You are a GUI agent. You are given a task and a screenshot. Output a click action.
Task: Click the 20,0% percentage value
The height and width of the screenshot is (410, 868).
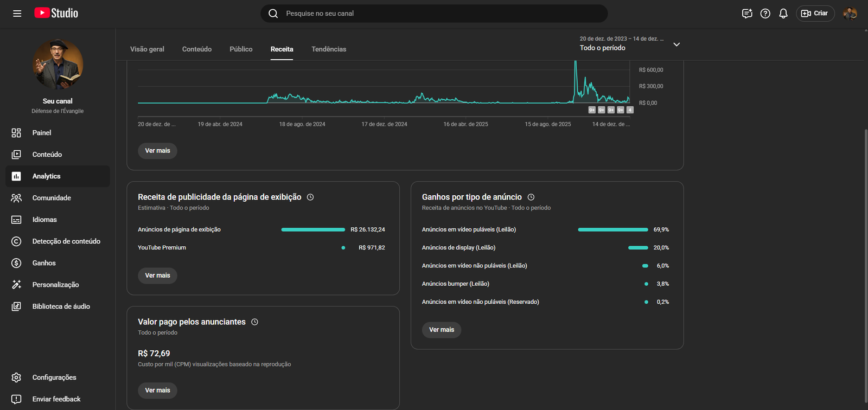(x=661, y=248)
